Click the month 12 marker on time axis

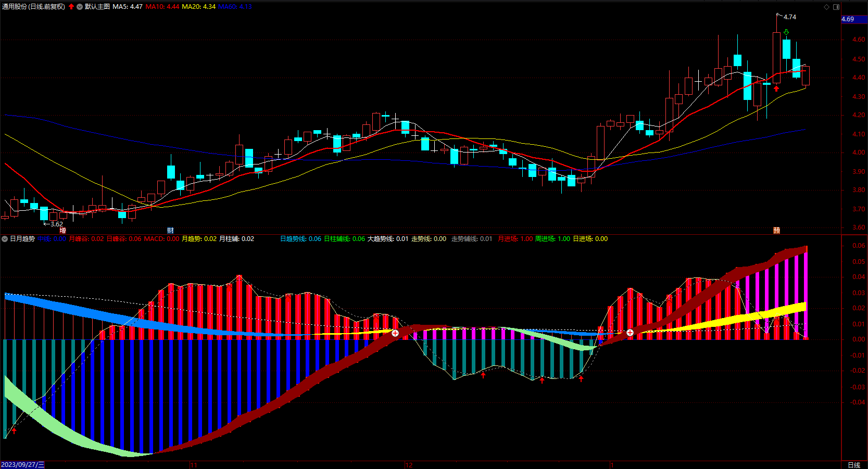(409, 465)
